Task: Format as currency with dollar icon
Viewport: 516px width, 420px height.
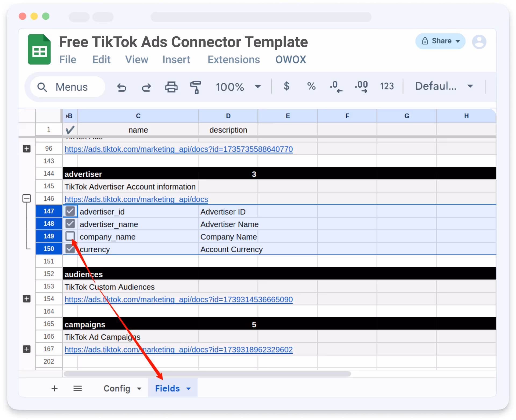Action: 286,86
